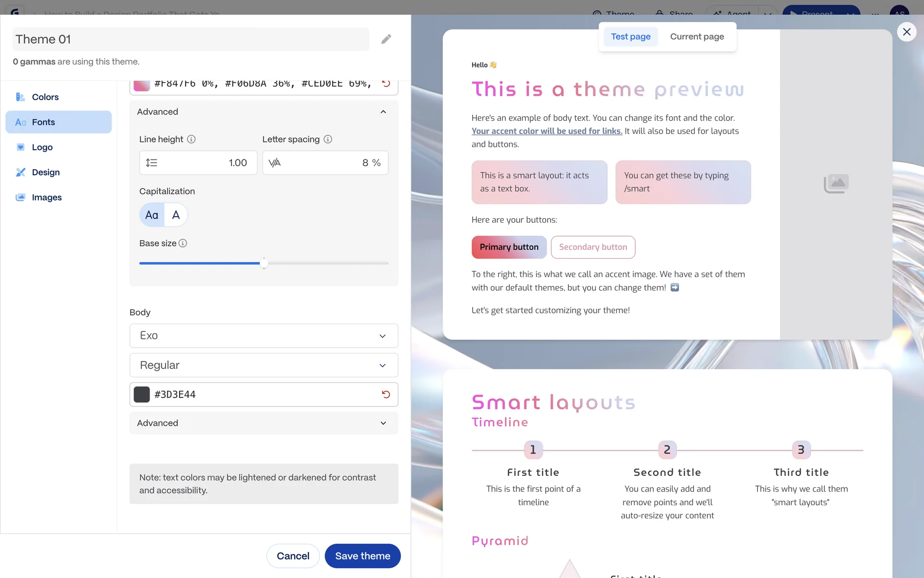Reset the body text color #3D3E44
This screenshot has height=578, width=924.
(x=386, y=394)
